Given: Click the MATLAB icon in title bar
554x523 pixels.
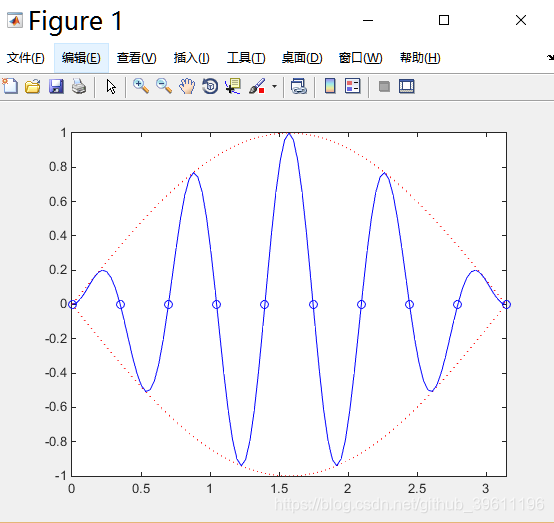Looking at the screenshot, I should click(15, 20).
